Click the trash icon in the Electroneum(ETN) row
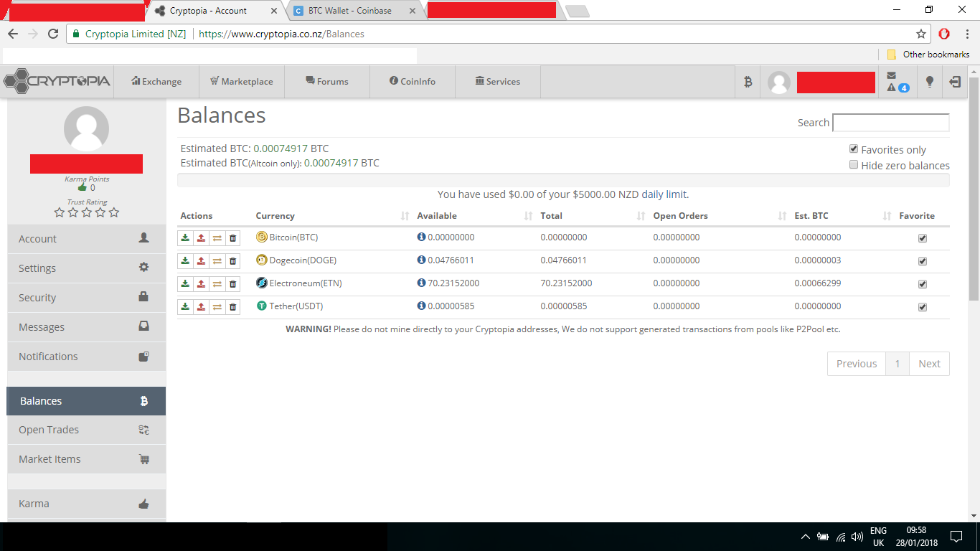The height and width of the screenshot is (551, 980). (232, 283)
